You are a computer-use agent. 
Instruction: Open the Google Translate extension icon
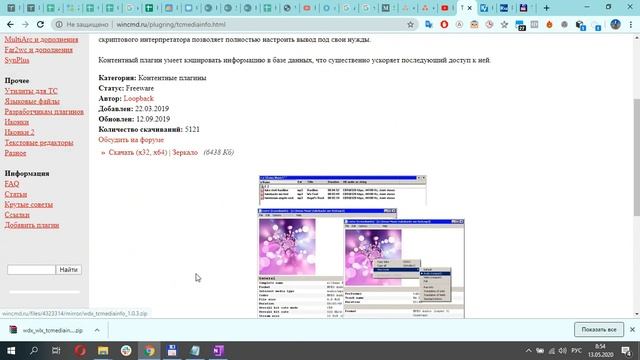pos(429,24)
